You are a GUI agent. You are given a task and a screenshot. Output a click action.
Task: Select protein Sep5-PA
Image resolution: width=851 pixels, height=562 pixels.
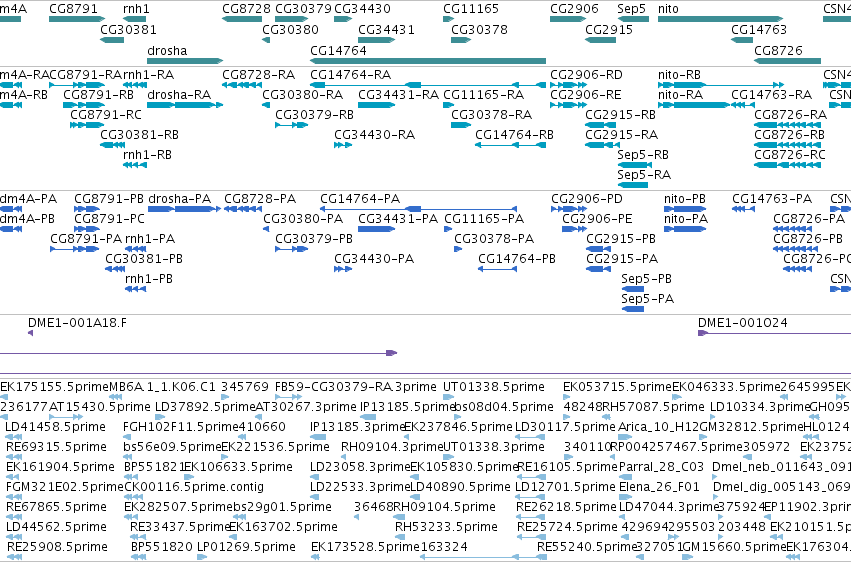(x=647, y=299)
